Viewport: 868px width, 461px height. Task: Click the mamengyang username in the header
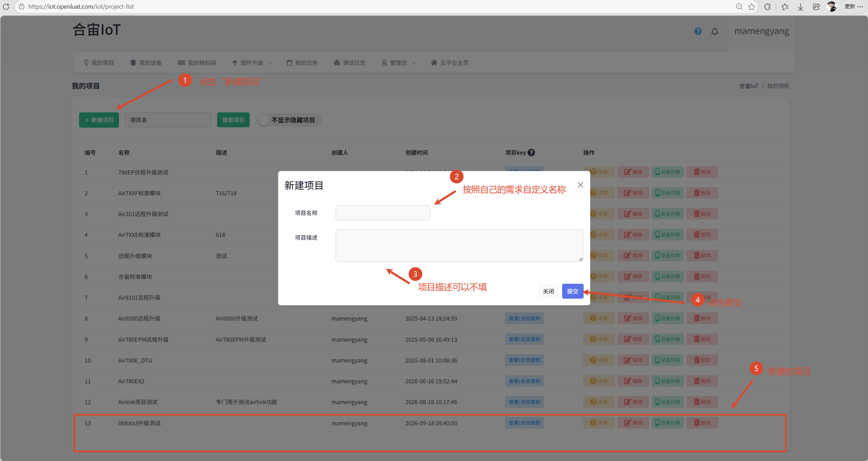click(x=762, y=31)
